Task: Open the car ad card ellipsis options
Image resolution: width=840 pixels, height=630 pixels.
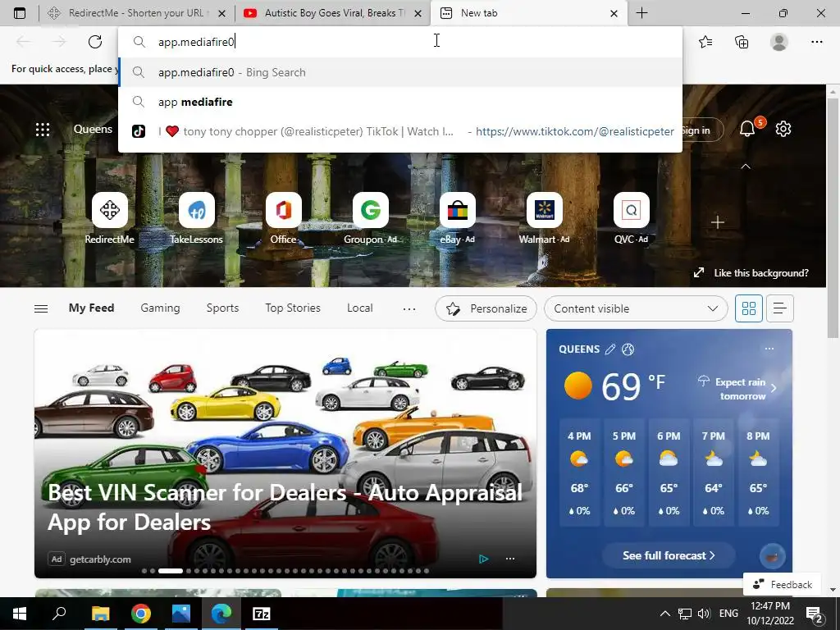Action: pos(510,559)
